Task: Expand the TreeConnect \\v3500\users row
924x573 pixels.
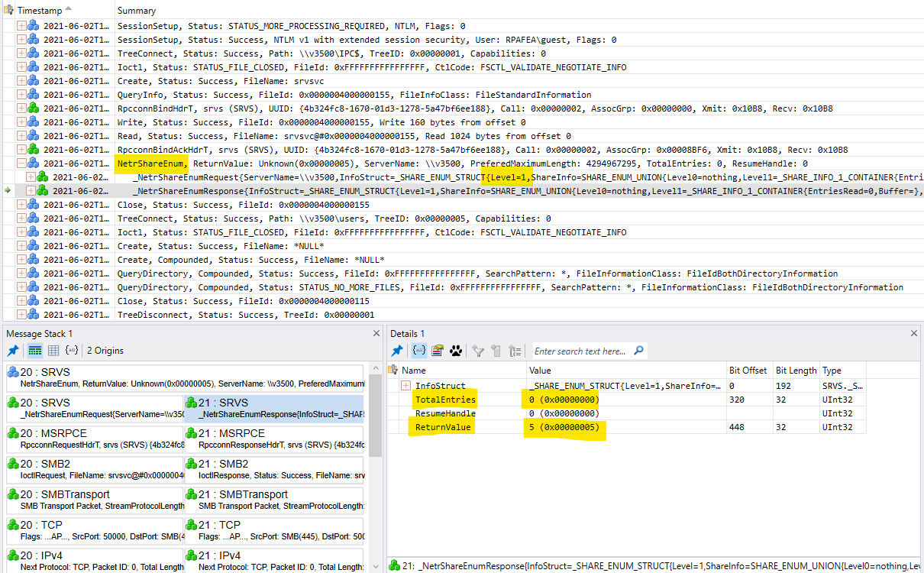Action: tap(21, 218)
